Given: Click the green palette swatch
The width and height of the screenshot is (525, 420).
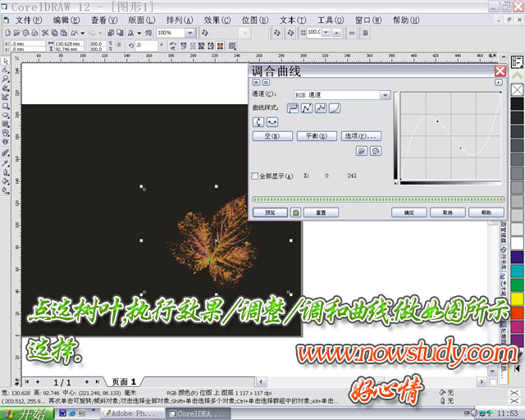Looking at the screenshot, I should (x=518, y=285).
